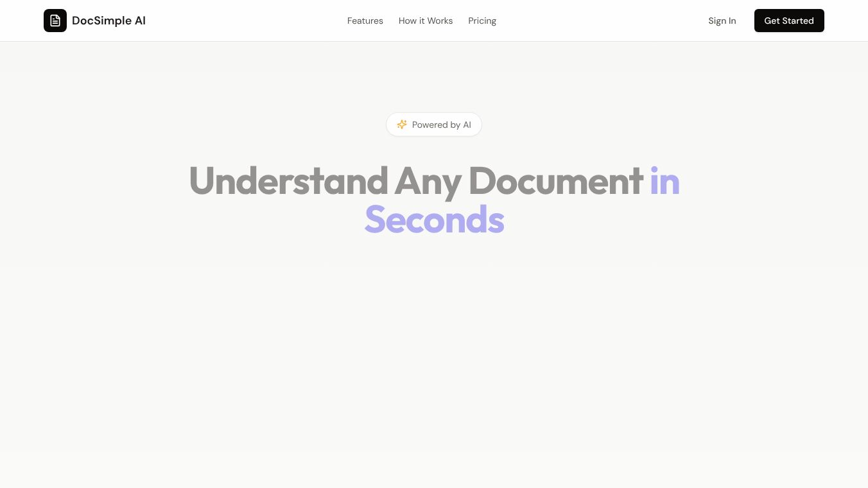Click the Powered by AI pill badge
This screenshot has height=488, width=868.
(x=434, y=125)
